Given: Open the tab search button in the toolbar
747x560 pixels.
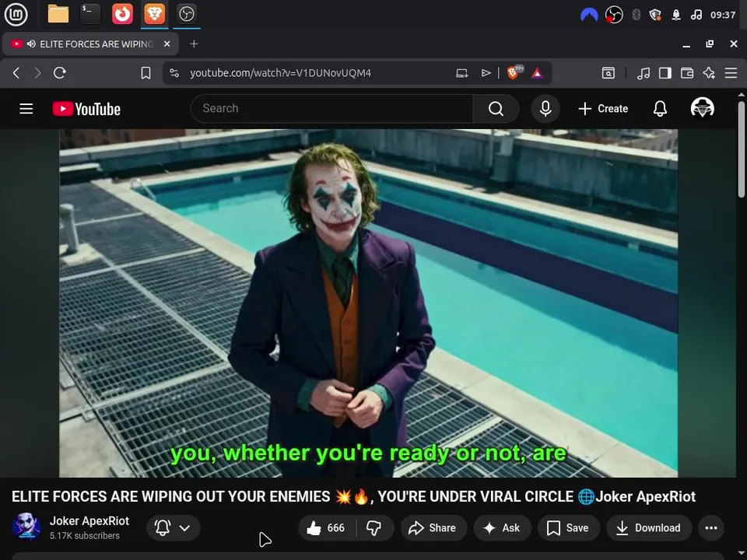Looking at the screenshot, I should (608, 73).
